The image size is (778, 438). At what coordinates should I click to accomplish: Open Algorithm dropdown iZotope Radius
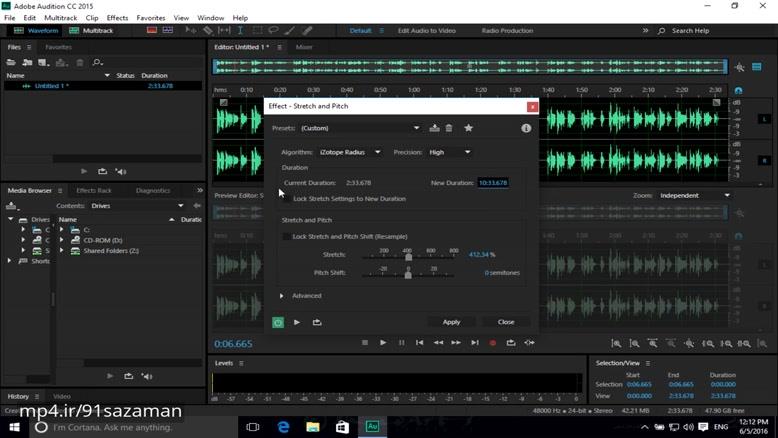pyautogui.click(x=350, y=152)
